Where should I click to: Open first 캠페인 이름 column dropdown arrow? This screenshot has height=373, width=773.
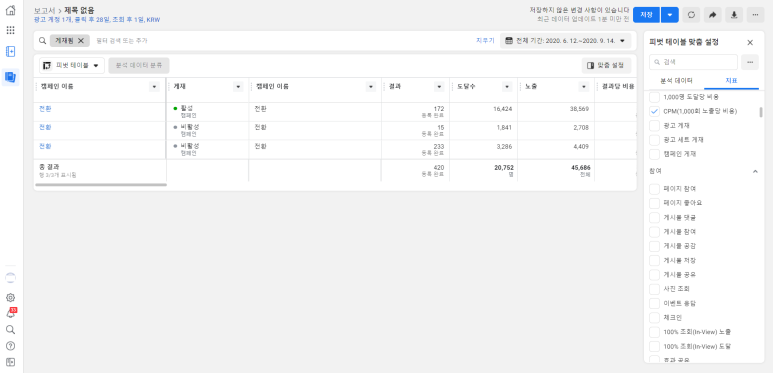tap(154, 87)
